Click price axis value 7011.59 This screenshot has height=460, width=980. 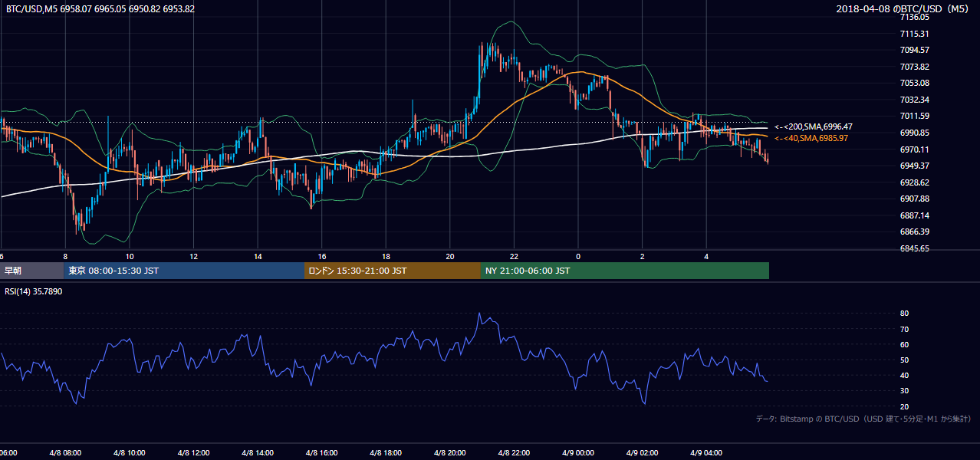(x=915, y=116)
